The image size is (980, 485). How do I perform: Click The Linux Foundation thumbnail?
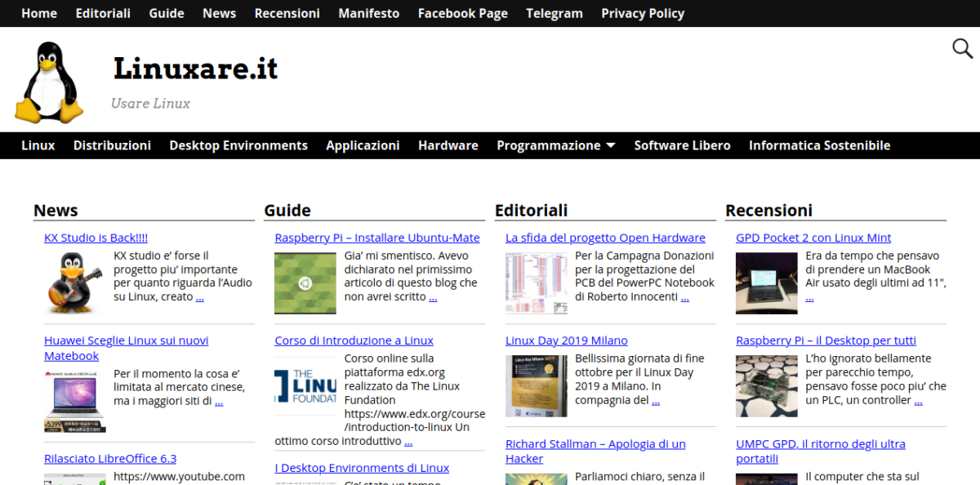(305, 385)
